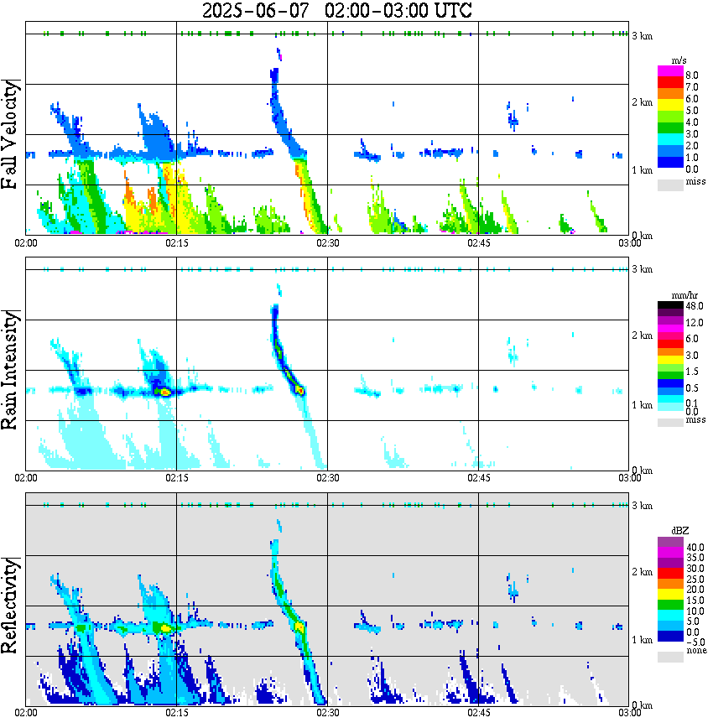Image resolution: width=713 pixels, height=728 pixels.
Task: Select the 40.0 dBZ purple legend swatch
Action: 670,542
